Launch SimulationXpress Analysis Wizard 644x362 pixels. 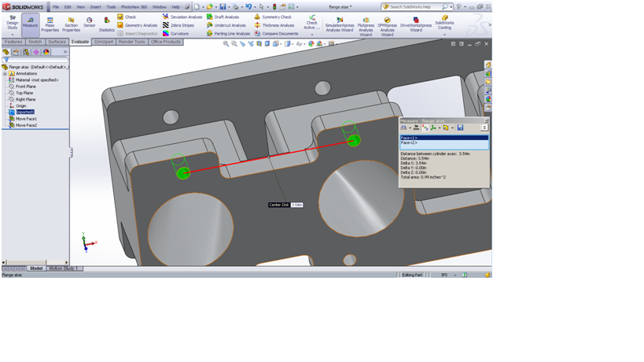point(340,24)
